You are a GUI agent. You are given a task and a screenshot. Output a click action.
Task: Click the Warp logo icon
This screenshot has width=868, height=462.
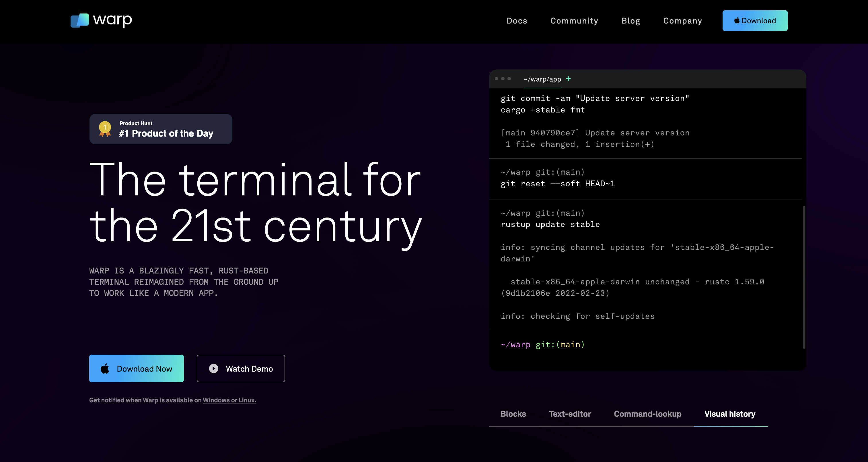pos(79,20)
